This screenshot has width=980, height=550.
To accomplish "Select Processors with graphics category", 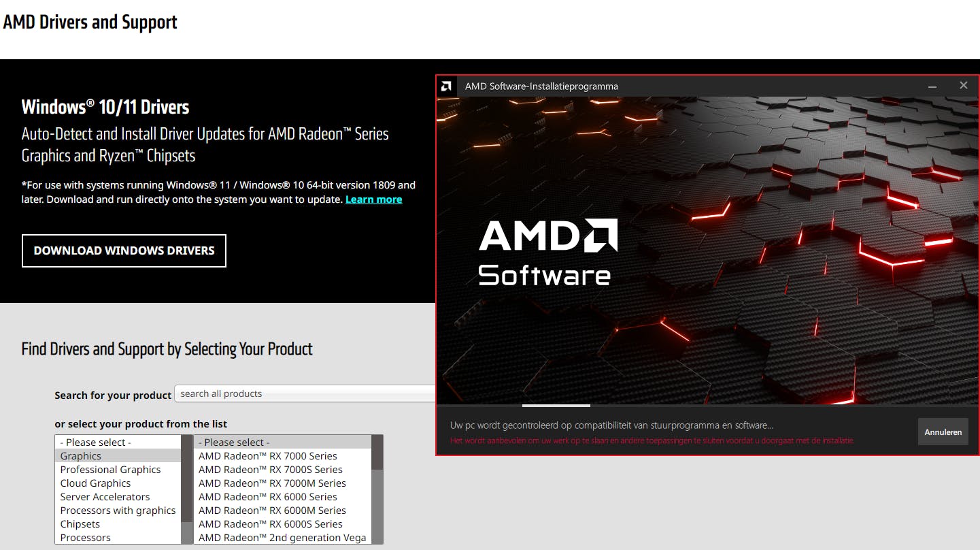I will pos(118,511).
